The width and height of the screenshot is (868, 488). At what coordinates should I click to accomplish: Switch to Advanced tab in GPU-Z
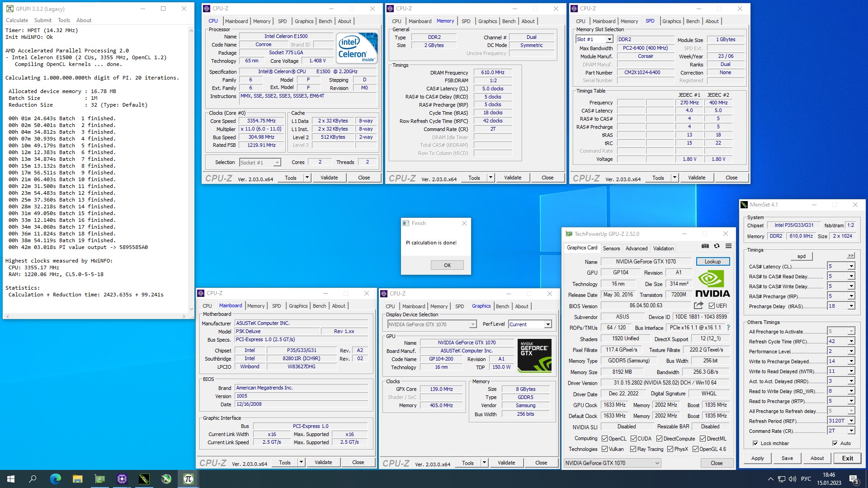tap(636, 248)
